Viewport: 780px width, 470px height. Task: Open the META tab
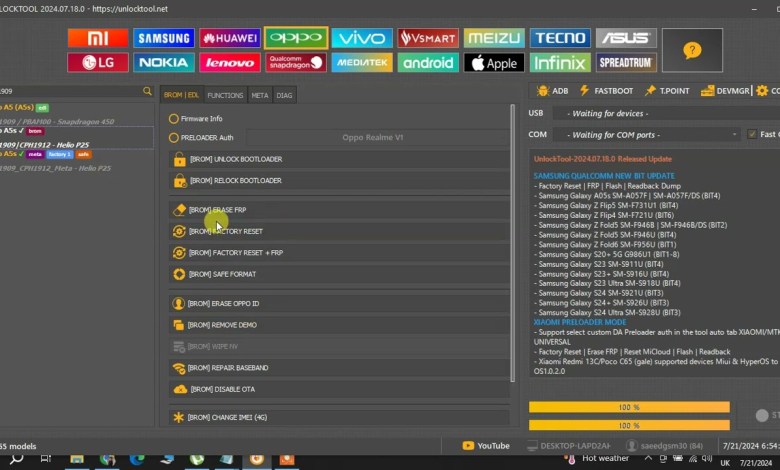259,95
